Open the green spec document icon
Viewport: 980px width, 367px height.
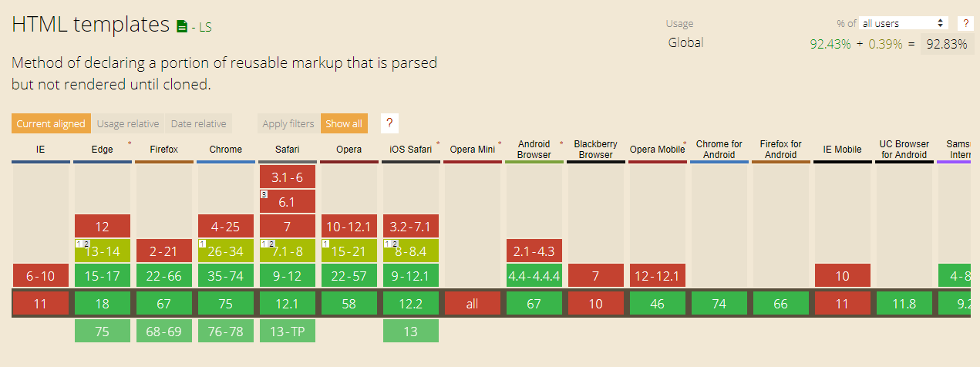pos(182,27)
